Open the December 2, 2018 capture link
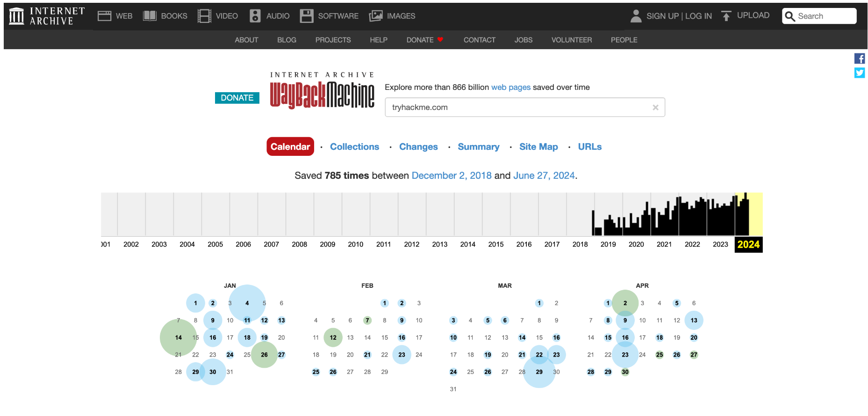The width and height of the screenshot is (868, 416). (452, 175)
